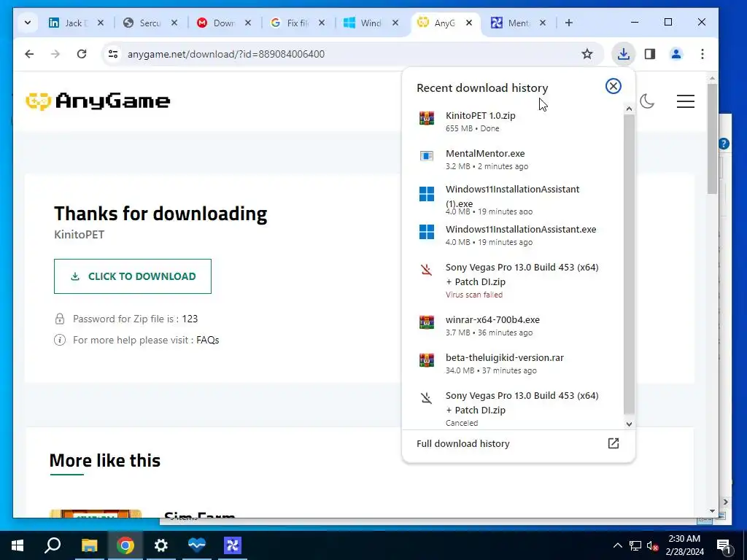
Task: Toggle AnyGame dark mode moon icon
Action: click(x=646, y=101)
